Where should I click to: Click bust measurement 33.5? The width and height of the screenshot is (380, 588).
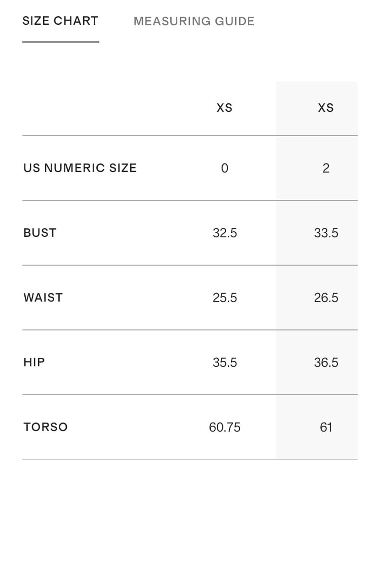point(326,233)
